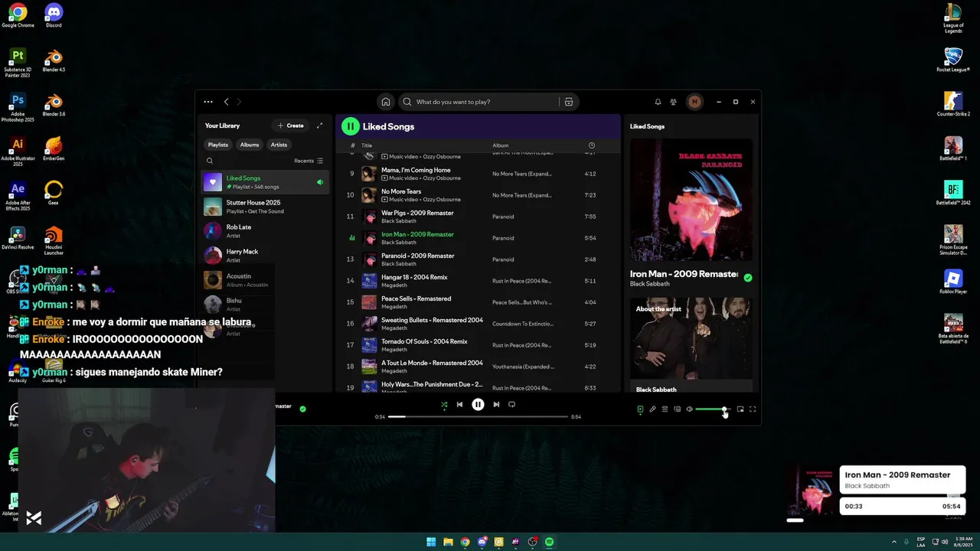Open the lyrics microphone icon
Screen dimensions: 980x551
click(652, 409)
